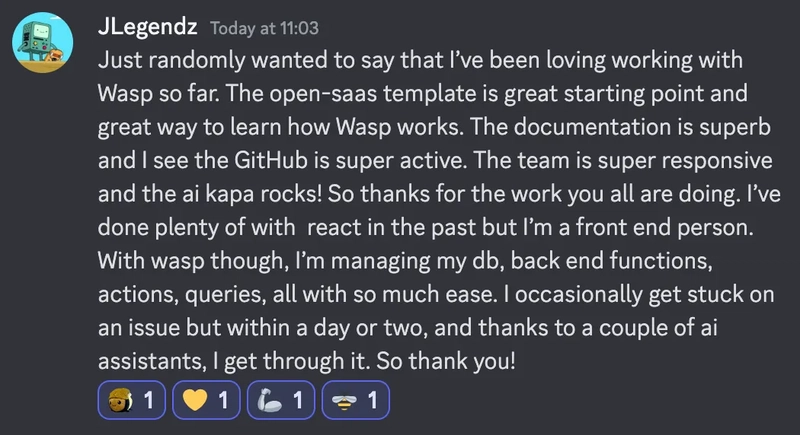
Task: Click the count beside the honeybee emoji
Action: 372,400
